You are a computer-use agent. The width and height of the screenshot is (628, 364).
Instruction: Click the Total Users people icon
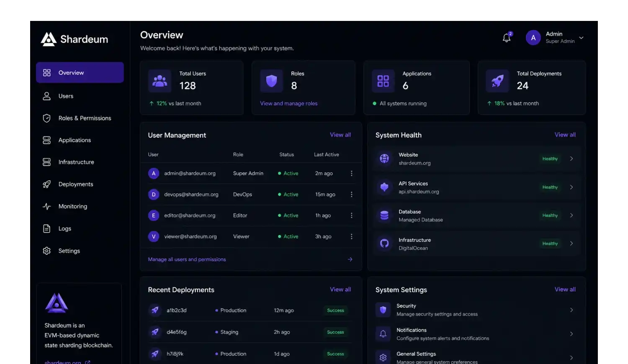[x=160, y=81]
